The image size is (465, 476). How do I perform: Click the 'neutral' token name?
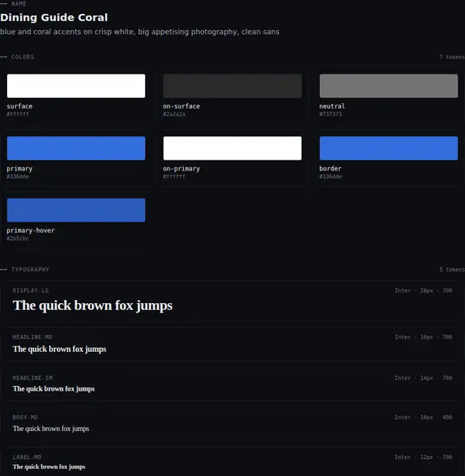[x=332, y=106]
